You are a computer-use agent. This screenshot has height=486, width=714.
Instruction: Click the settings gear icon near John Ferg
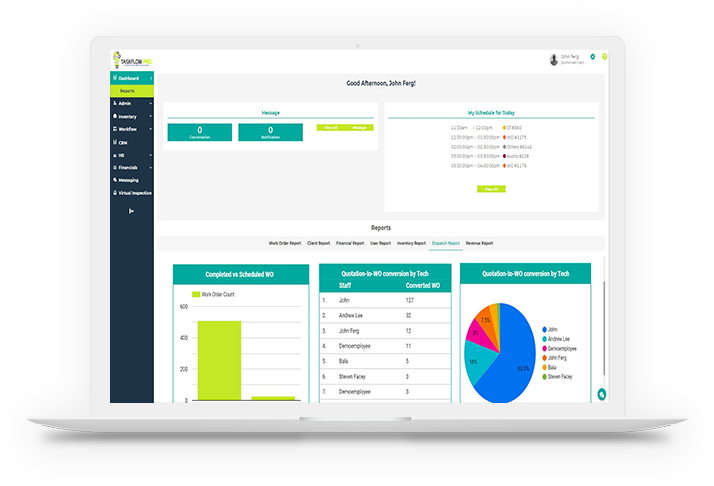point(593,57)
